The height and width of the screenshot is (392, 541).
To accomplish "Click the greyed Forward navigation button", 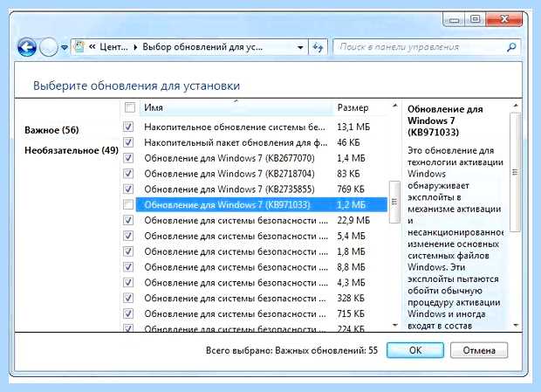I will coord(48,47).
